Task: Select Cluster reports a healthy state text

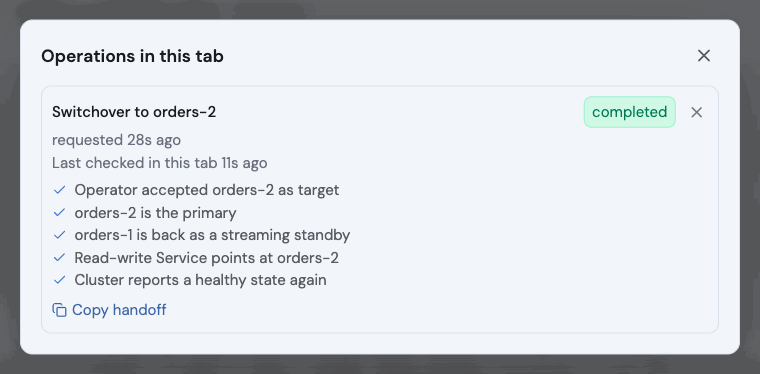Action: (x=200, y=280)
